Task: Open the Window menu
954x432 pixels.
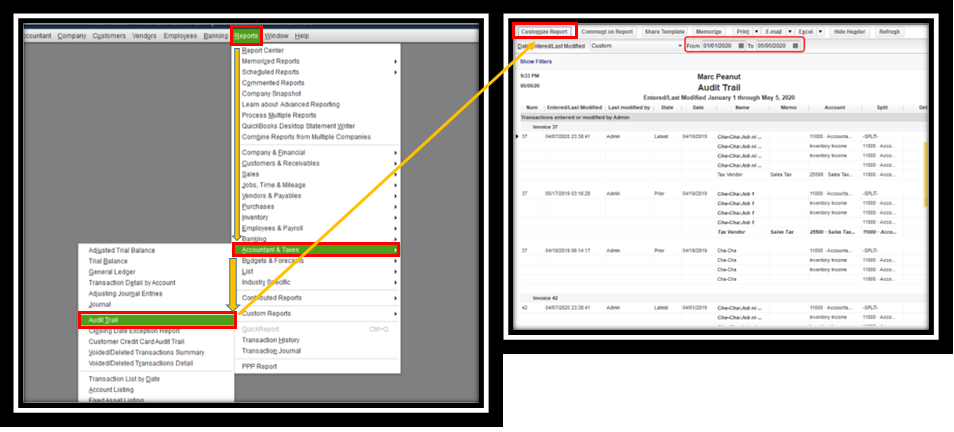Action: point(276,36)
